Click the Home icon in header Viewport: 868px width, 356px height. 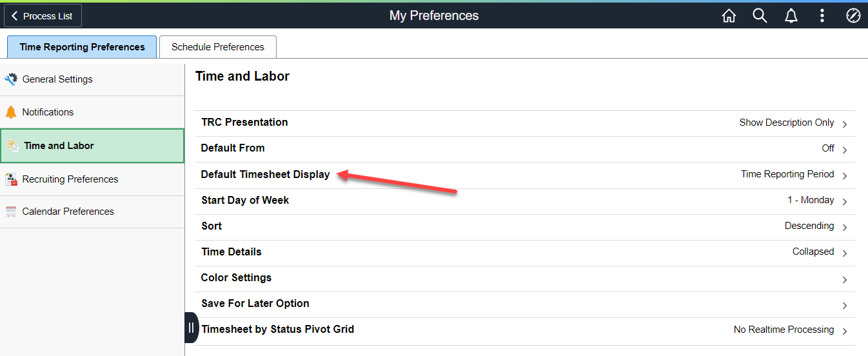729,16
